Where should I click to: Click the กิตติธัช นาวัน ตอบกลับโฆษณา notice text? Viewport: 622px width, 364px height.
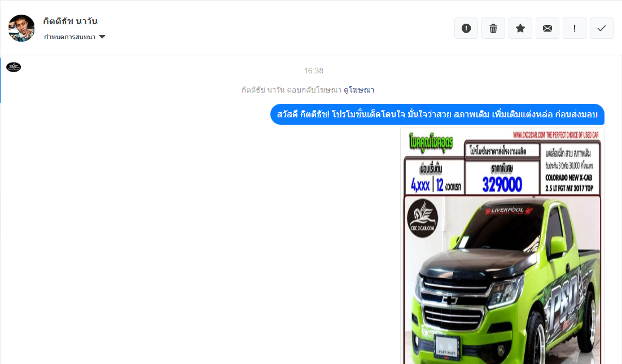292,90
